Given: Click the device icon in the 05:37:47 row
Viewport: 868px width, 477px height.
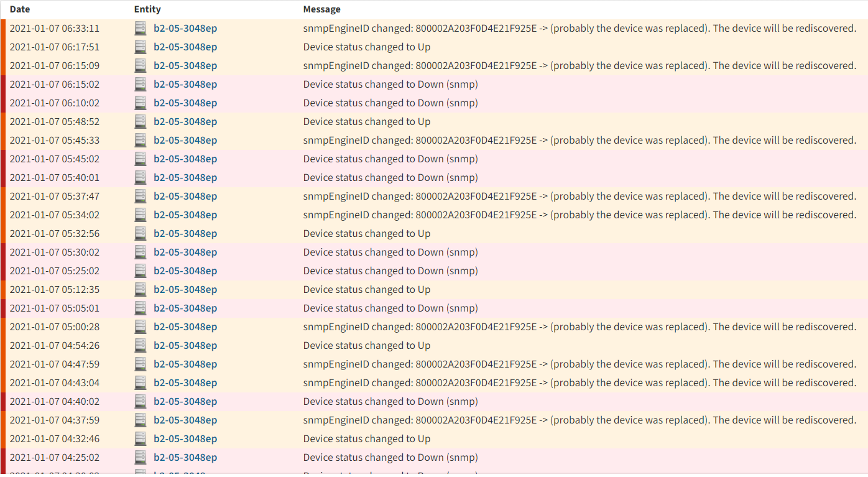Looking at the screenshot, I should pyautogui.click(x=141, y=197).
